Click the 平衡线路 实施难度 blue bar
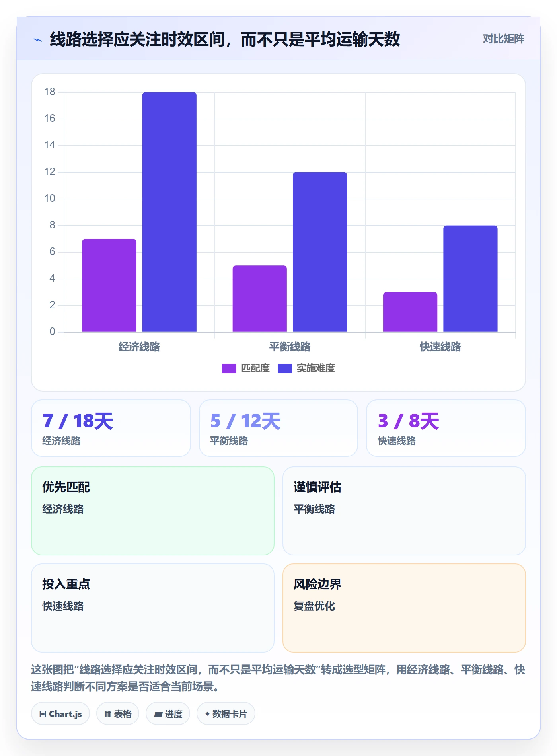The height and width of the screenshot is (756, 557). pyautogui.click(x=320, y=252)
